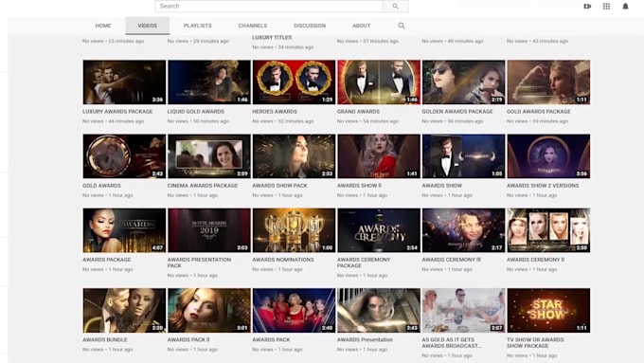The image size is (644, 363).
Task: Open the LUXURY AWARDS PACKAGE thumbnail
Action: [124, 82]
